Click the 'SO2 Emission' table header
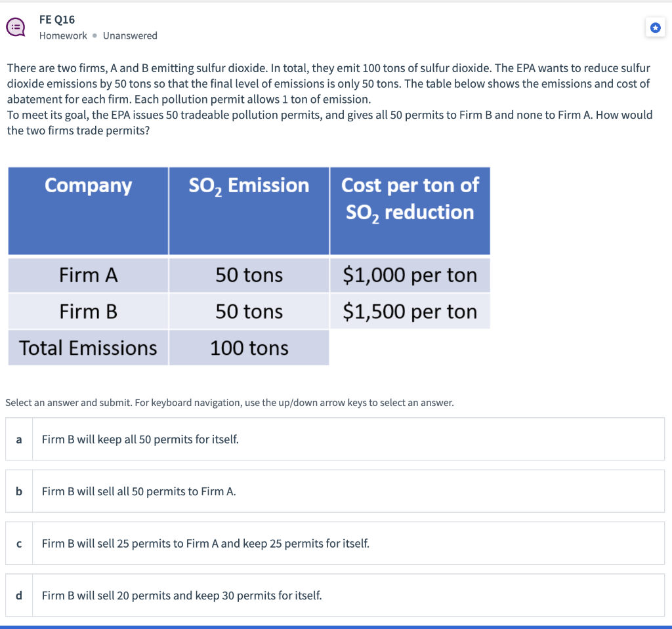This screenshot has height=629, width=672. (249, 211)
